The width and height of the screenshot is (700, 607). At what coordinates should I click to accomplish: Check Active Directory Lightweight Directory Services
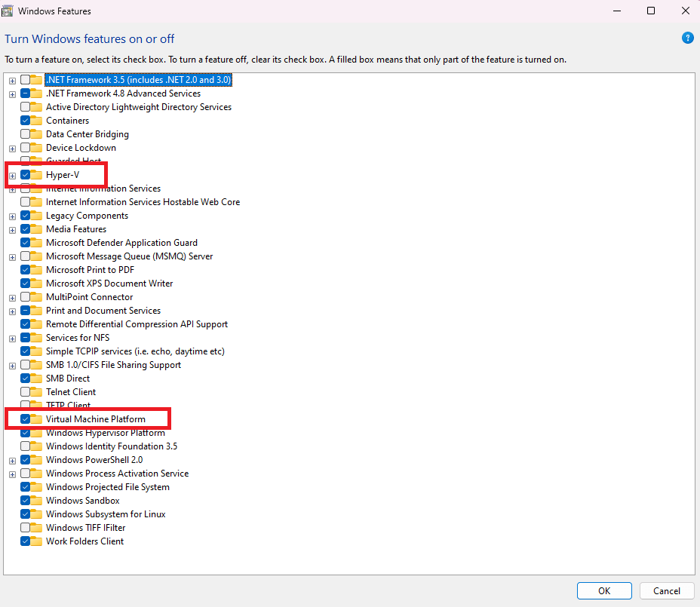pyautogui.click(x=26, y=107)
